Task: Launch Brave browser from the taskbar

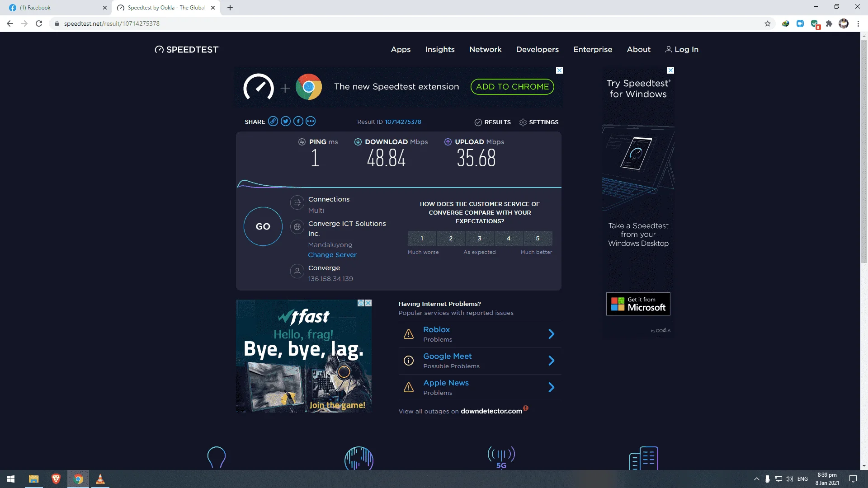Action: coord(56,479)
